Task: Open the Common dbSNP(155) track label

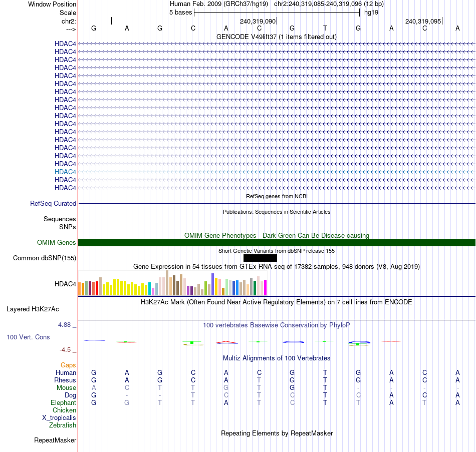Action: click(x=45, y=258)
